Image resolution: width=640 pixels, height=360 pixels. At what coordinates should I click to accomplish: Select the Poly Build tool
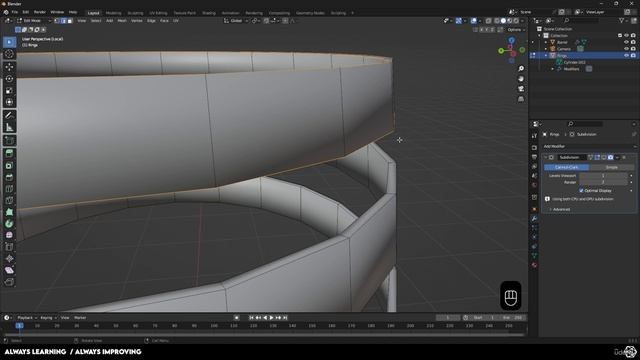click(x=9, y=212)
